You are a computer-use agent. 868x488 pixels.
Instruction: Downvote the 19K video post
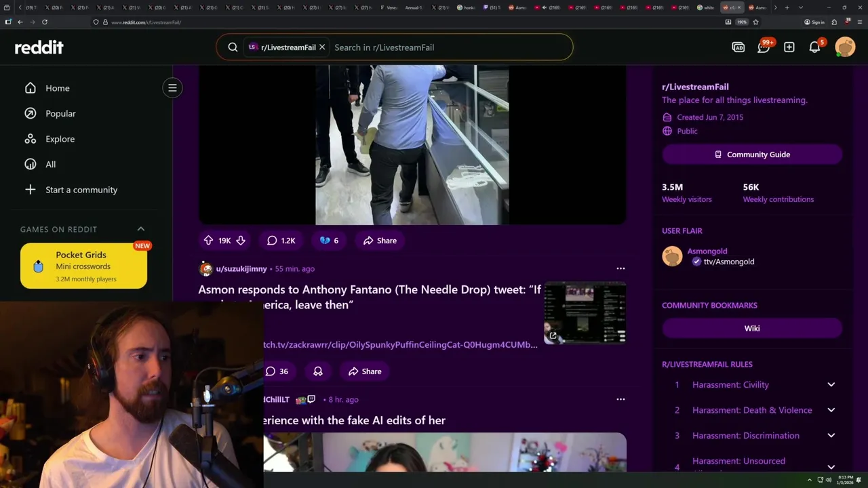point(241,241)
